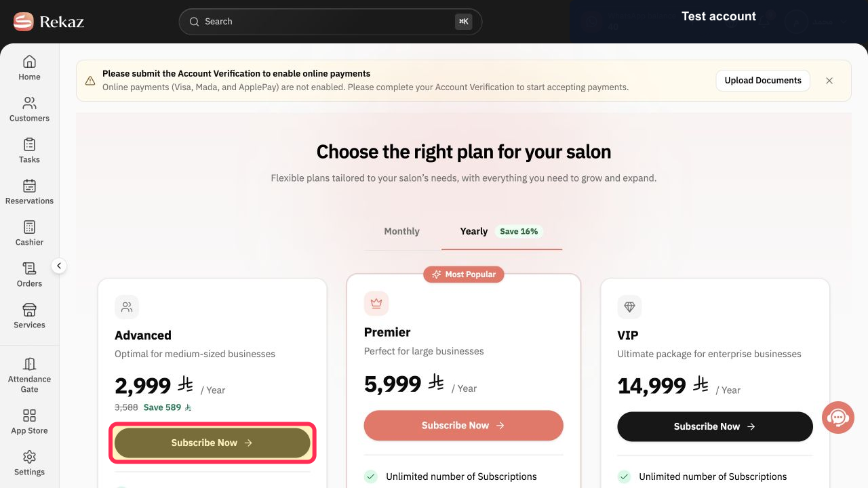Screen dimensions: 868x488
Task: Dismiss the account verification banner
Action: click(x=829, y=81)
